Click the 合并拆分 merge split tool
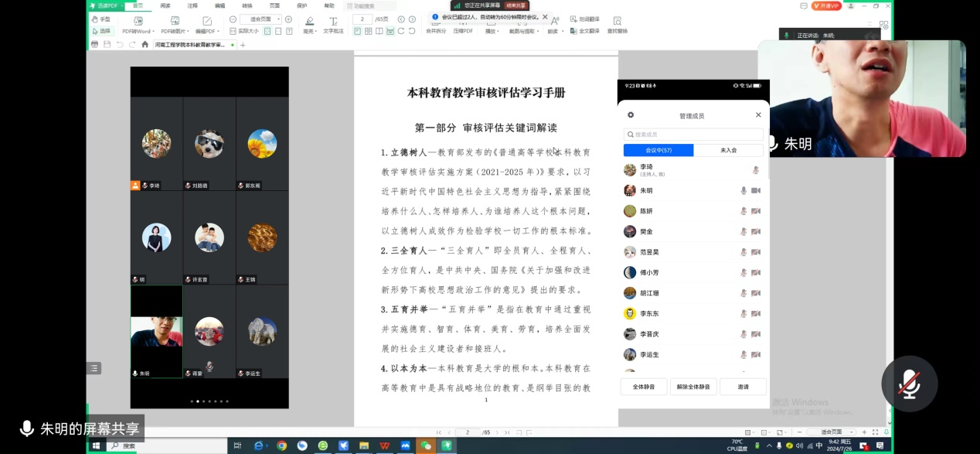The height and width of the screenshot is (454, 980). 437,31
